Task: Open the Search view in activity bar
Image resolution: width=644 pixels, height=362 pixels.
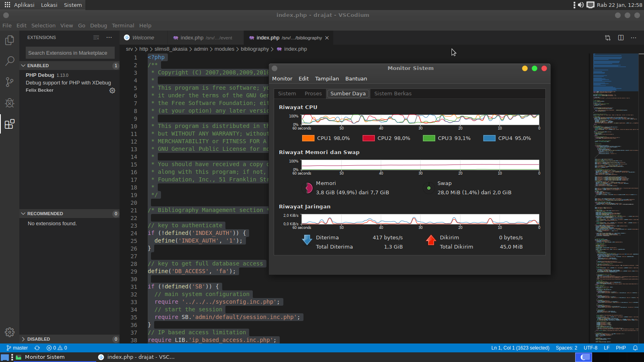Action: (10, 61)
